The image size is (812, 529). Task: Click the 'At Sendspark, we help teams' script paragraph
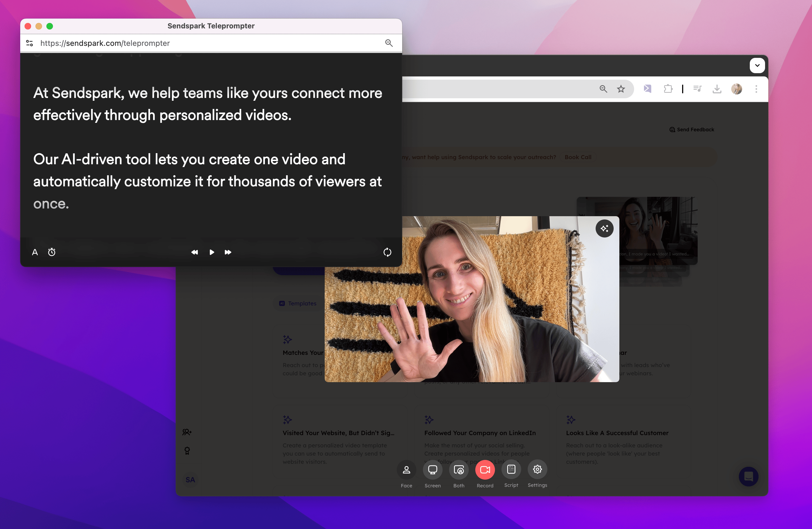207,104
